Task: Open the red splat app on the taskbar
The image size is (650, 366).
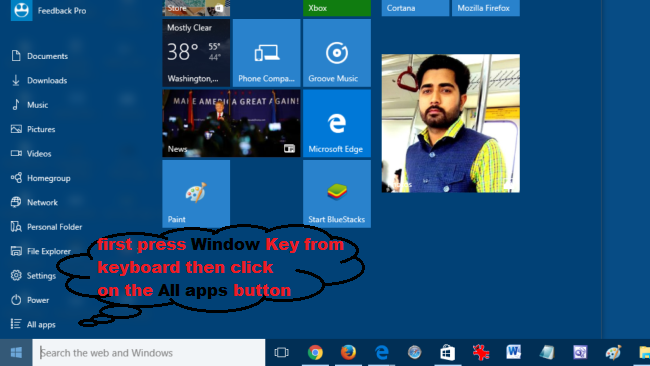Action: click(x=481, y=353)
